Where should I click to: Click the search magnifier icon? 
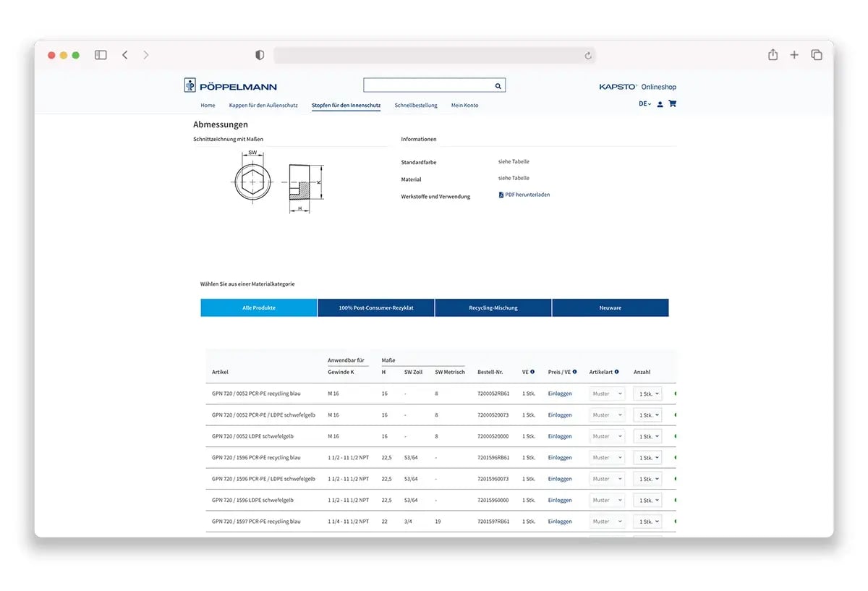tap(498, 86)
